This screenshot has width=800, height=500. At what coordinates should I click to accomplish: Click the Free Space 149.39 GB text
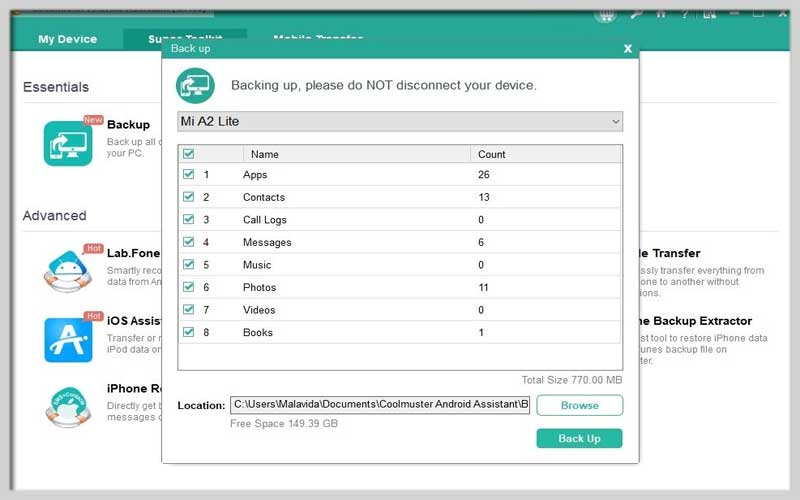pyautogui.click(x=284, y=423)
